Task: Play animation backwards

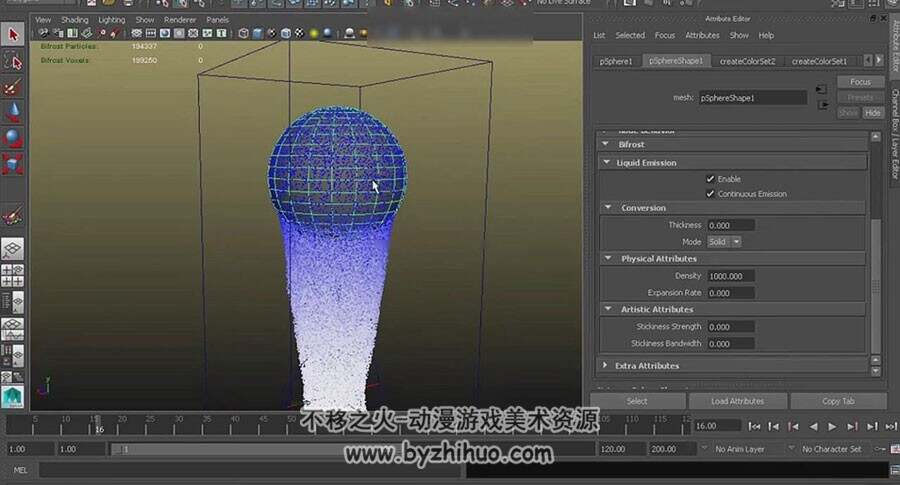Action: (x=813, y=426)
